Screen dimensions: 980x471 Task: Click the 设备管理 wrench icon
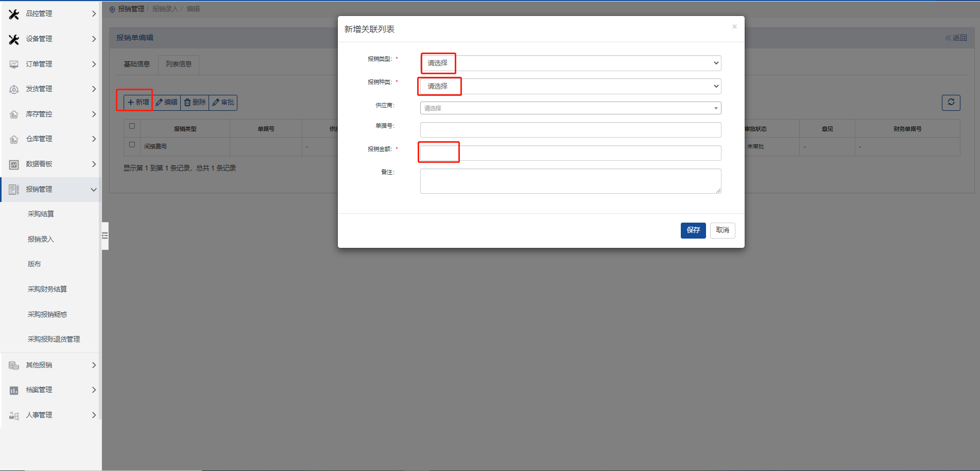tap(14, 39)
